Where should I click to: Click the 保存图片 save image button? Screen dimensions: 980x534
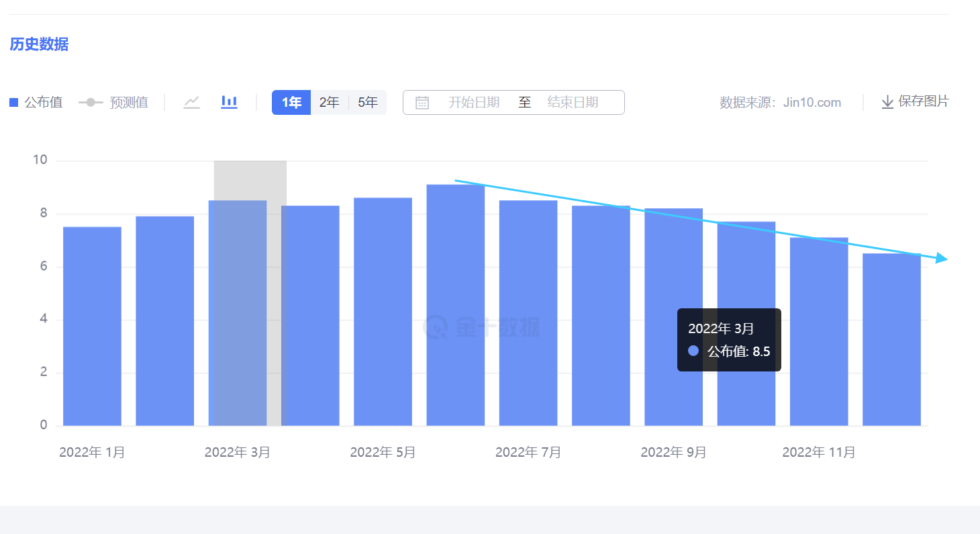click(x=925, y=101)
